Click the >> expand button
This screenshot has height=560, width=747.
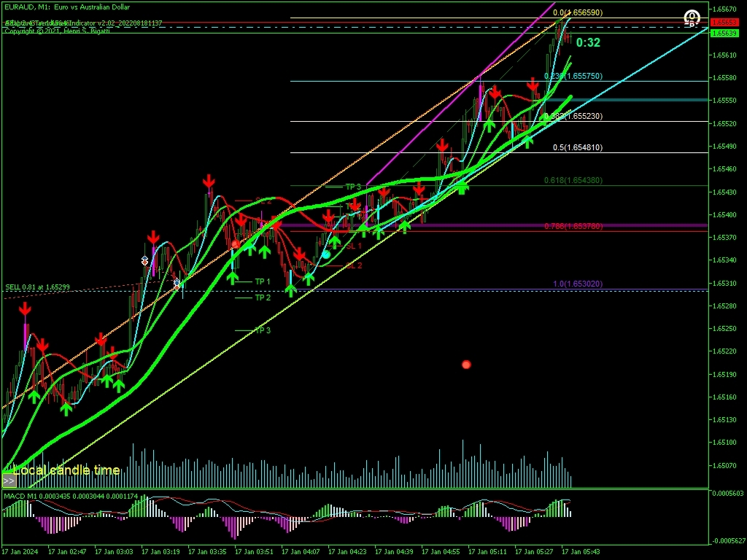[9, 481]
